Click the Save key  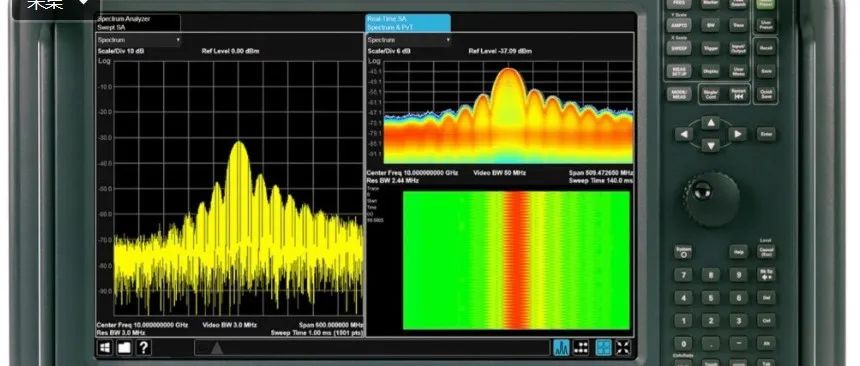tap(766, 71)
